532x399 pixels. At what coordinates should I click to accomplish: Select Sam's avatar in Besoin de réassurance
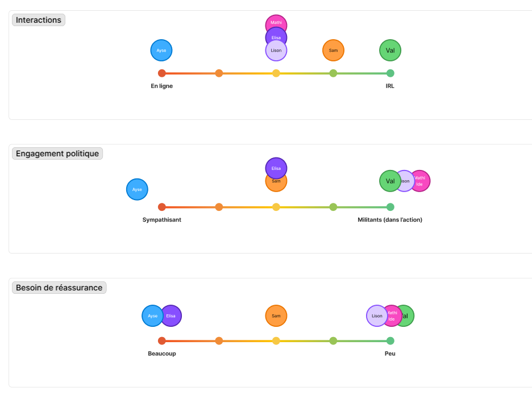[x=276, y=316]
